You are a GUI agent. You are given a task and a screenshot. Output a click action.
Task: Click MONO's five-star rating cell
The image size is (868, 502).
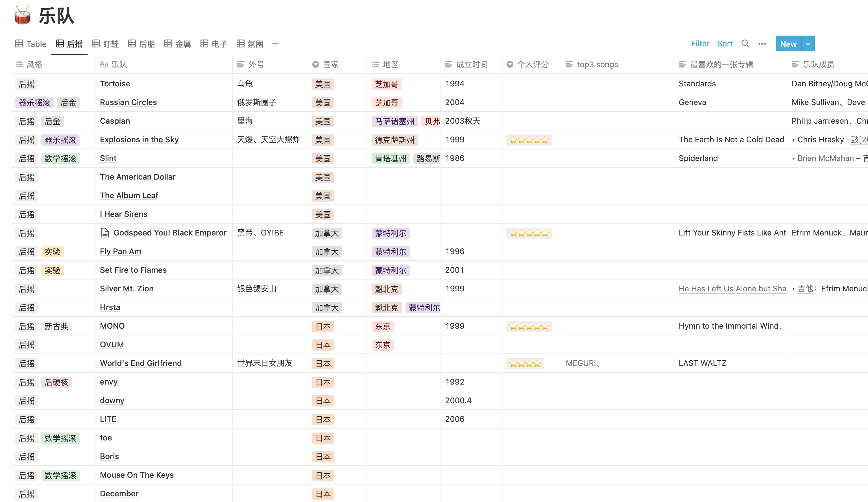[x=529, y=326]
